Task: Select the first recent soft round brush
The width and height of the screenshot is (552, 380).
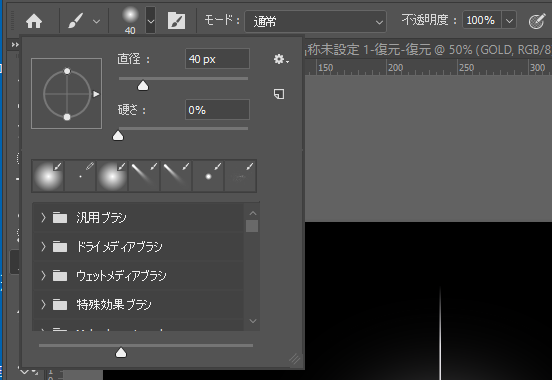Action: click(x=48, y=176)
